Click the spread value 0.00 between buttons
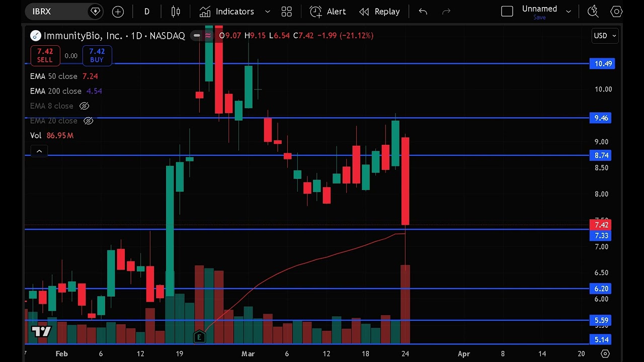The width and height of the screenshot is (644, 362). (71, 56)
